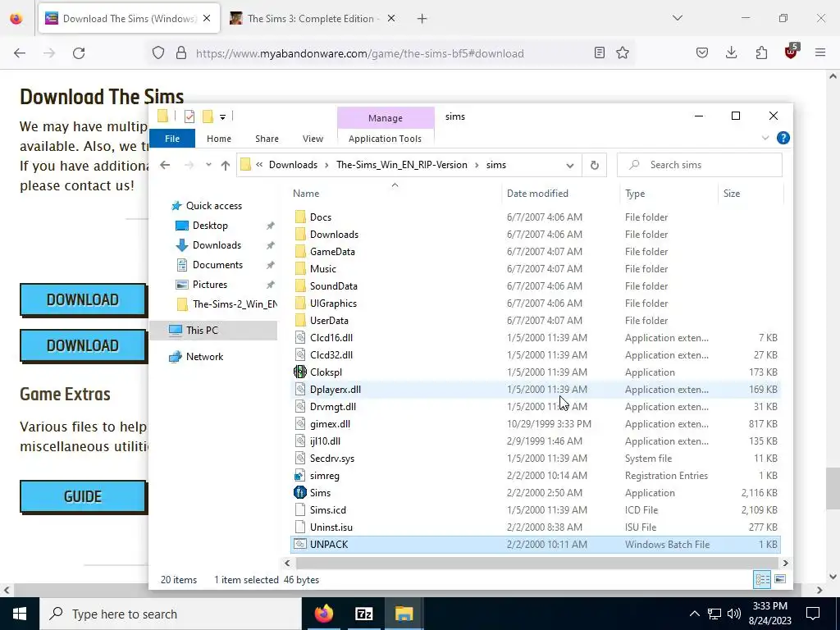This screenshot has width=840, height=630.
Task: Select The-Sims-2_Win_EN folder in sidebar
Action: click(235, 304)
